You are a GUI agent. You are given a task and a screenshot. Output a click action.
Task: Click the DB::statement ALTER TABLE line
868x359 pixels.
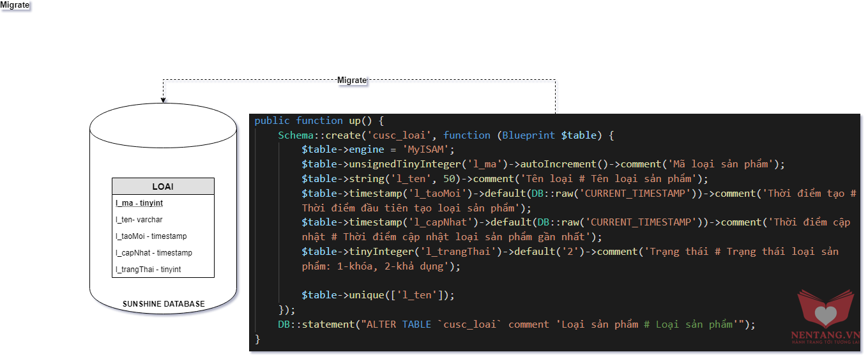pyautogui.click(x=516, y=325)
